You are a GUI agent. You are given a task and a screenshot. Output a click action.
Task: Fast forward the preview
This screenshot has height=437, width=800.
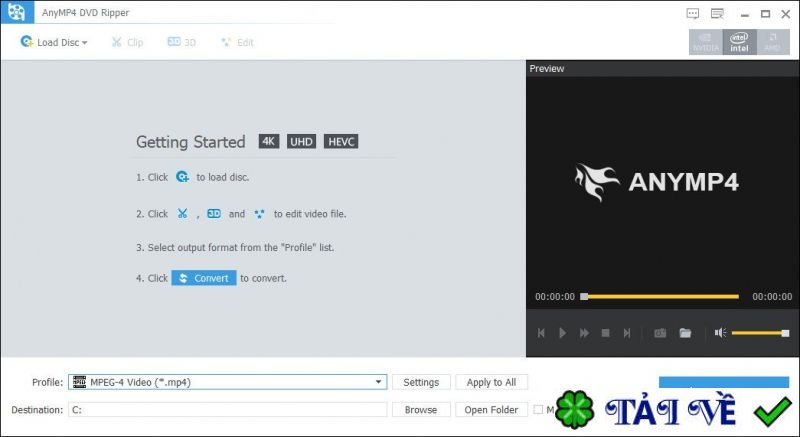pyautogui.click(x=584, y=333)
